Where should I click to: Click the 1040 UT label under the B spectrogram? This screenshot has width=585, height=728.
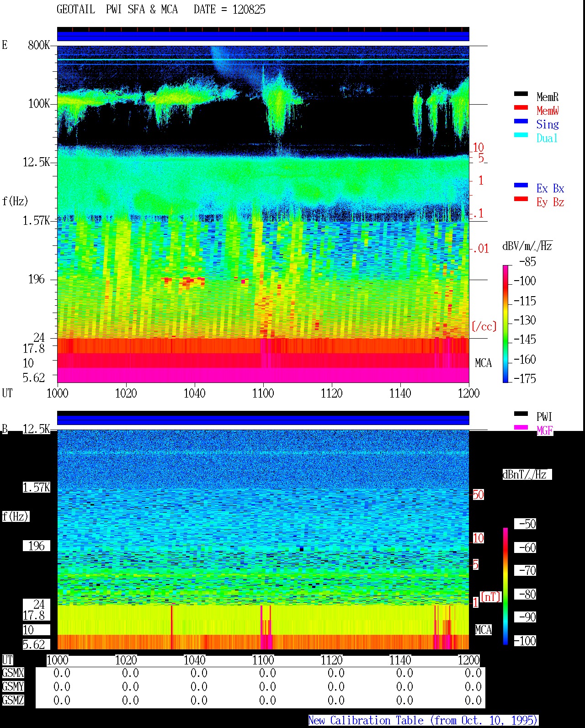194,660
